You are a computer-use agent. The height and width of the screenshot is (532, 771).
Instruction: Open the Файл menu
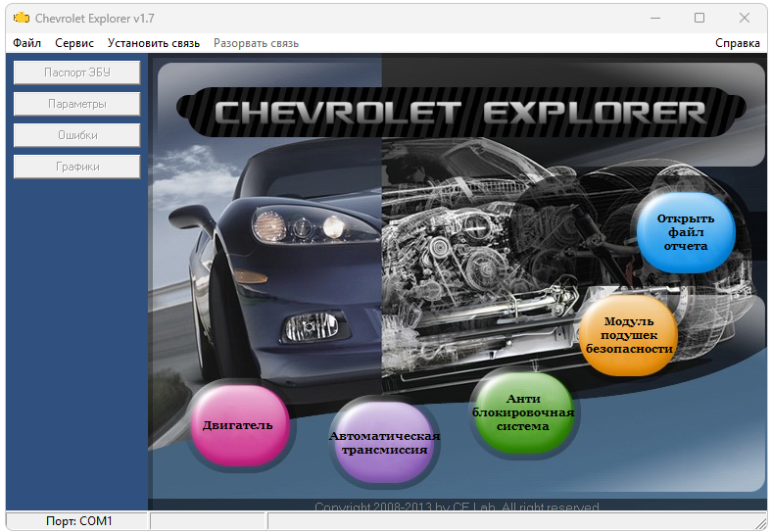(x=26, y=43)
